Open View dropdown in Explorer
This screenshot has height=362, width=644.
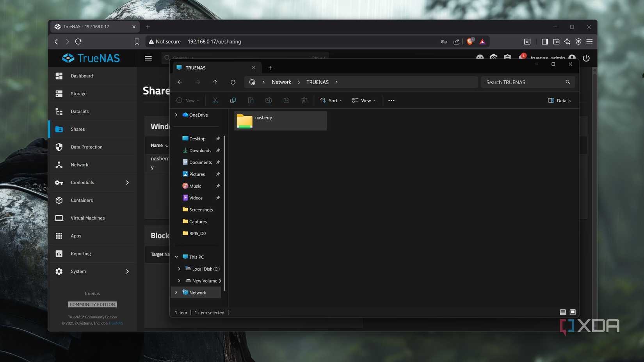click(364, 101)
